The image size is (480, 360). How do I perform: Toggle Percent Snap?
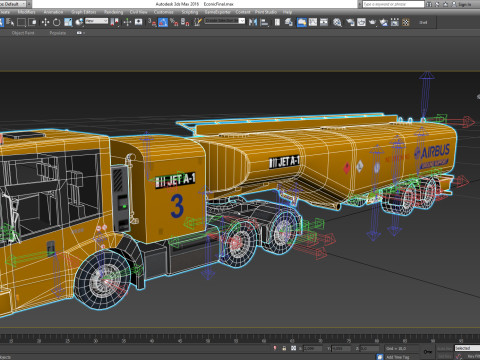[174, 22]
